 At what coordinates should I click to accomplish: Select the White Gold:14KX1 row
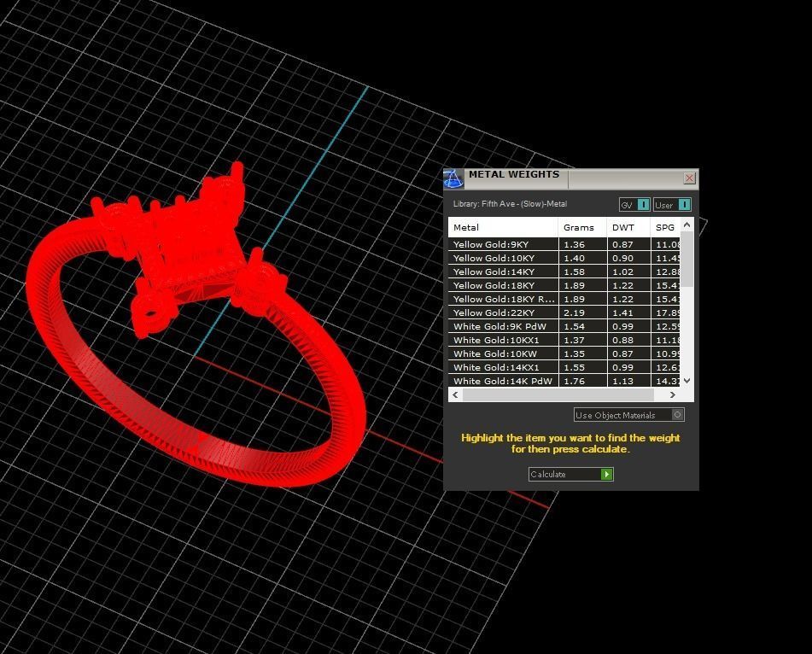click(564, 367)
